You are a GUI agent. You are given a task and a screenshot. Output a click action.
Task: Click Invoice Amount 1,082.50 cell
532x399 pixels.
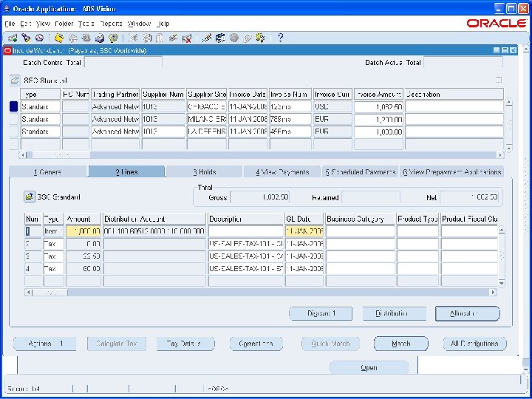[x=378, y=107]
